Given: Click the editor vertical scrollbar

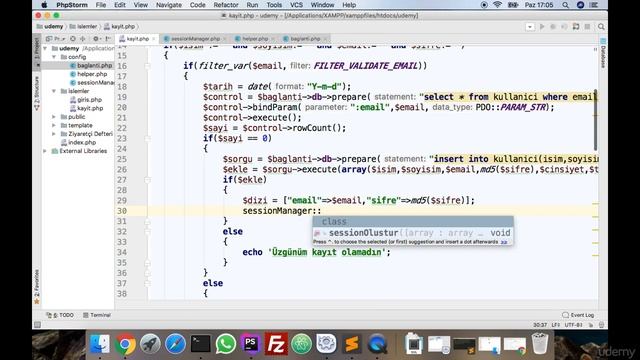Looking at the screenshot, I should tap(596, 120).
